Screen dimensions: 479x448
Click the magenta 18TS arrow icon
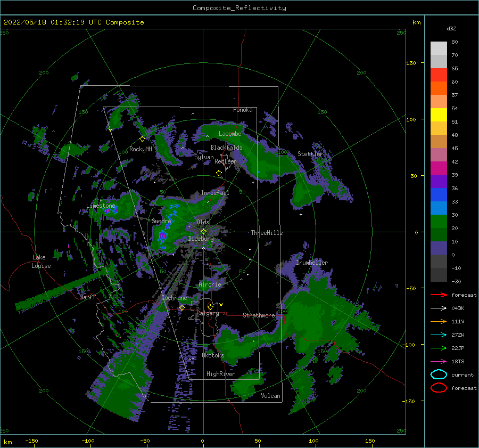(x=439, y=361)
